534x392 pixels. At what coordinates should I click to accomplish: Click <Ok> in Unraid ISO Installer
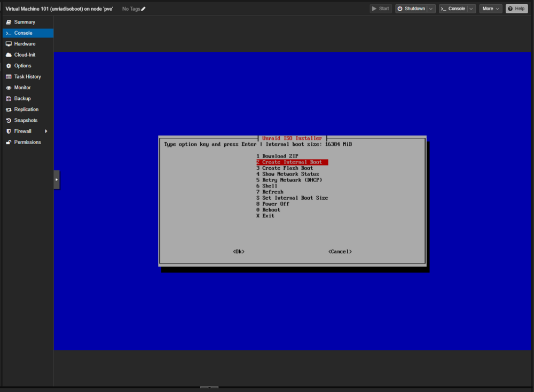[x=239, y=252]
